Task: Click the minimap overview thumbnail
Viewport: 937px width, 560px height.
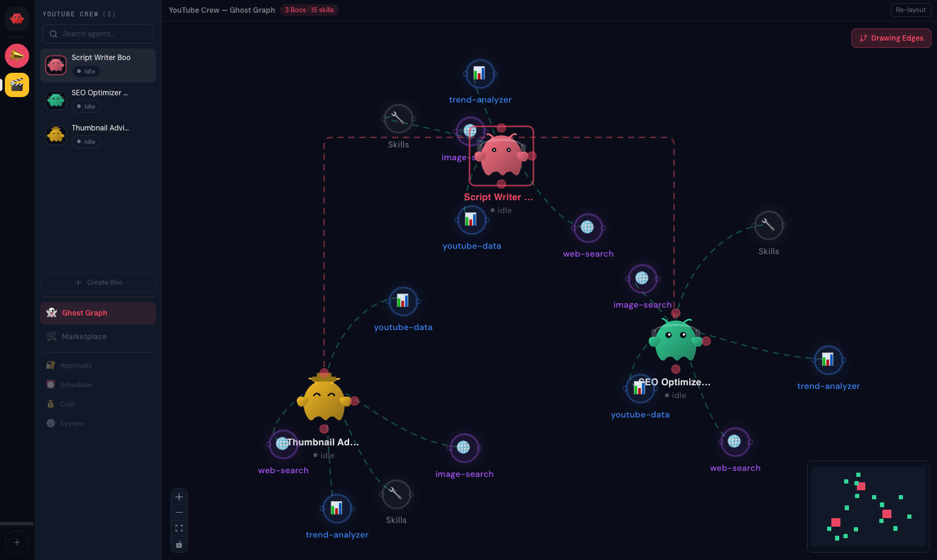Action: [868, 507]
